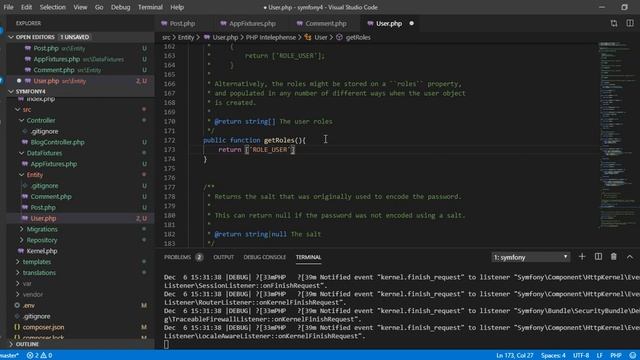Image resolution: width=640 pixels, height=360 pixels.
Task: Open Post.php in Open Editors list
Action: [x=80, y=48]
